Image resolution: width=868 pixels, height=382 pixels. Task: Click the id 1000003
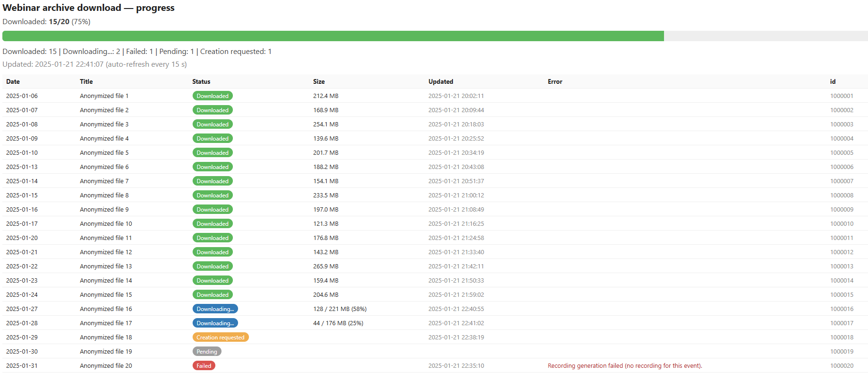point(841,124)
